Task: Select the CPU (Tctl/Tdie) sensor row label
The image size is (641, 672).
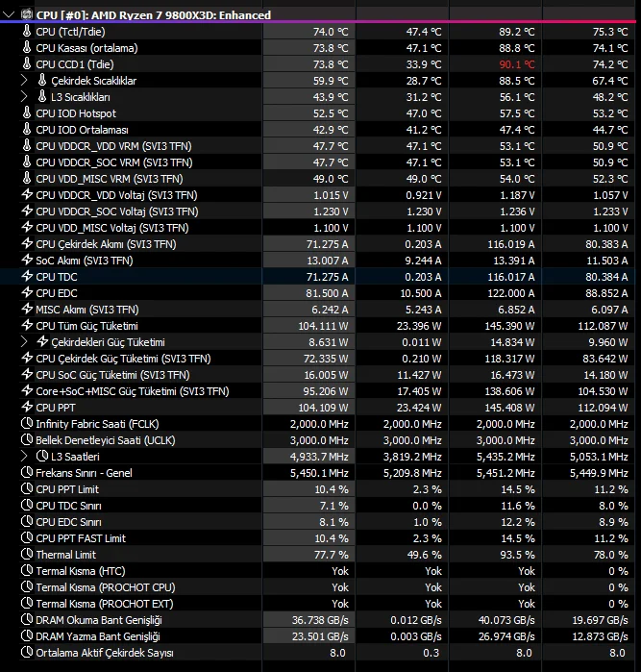Action: point(70,32)
